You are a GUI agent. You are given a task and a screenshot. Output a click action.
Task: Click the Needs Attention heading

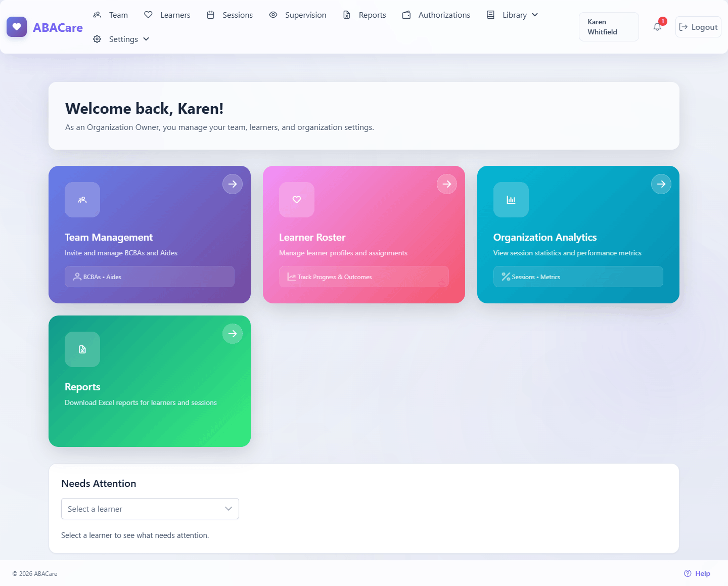[x=99, y=483]
